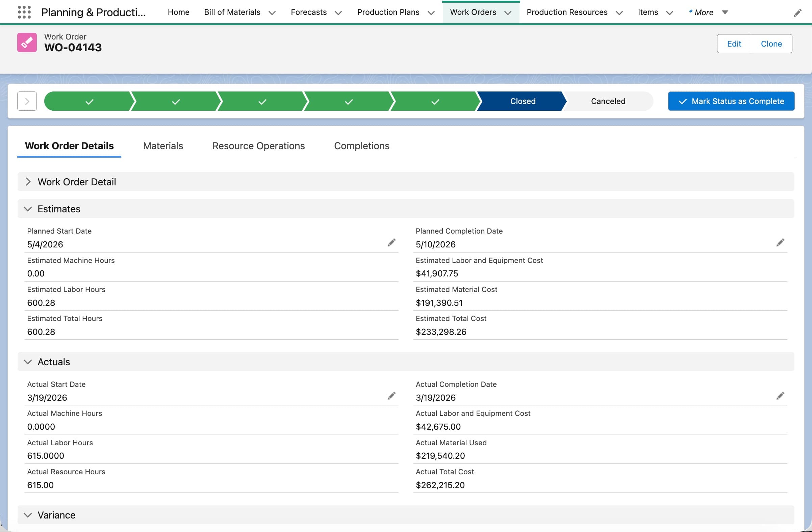Select the first completed path stage
The height and width of the screenshot is (532, 812).
pyautogui.click(x=88, y=101)
